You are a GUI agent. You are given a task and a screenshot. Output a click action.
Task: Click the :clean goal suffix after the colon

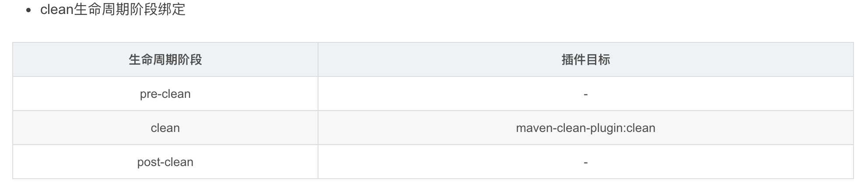[640, 128]
